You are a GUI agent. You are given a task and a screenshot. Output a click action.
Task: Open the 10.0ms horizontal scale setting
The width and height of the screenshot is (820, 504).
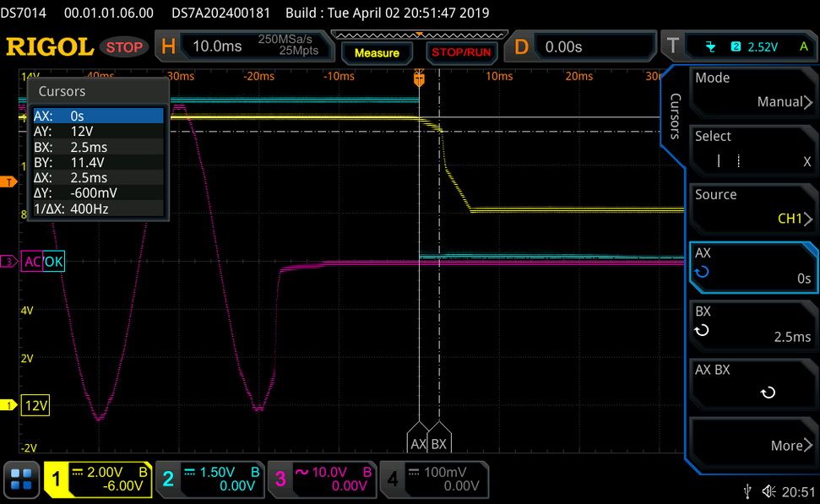[x=217, y=46]
